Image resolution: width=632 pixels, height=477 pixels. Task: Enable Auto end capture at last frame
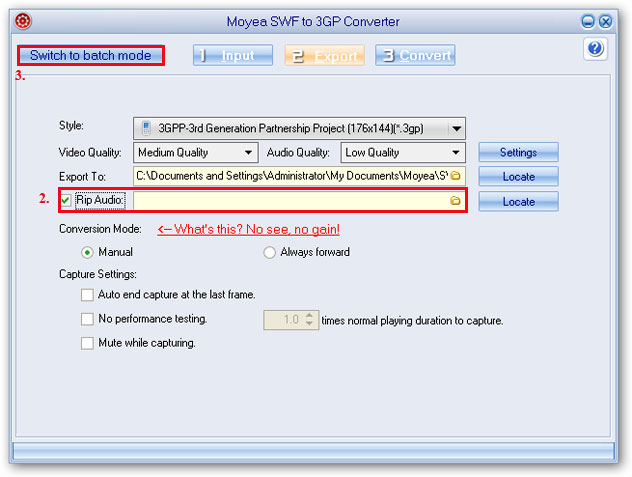click(87, 295)
